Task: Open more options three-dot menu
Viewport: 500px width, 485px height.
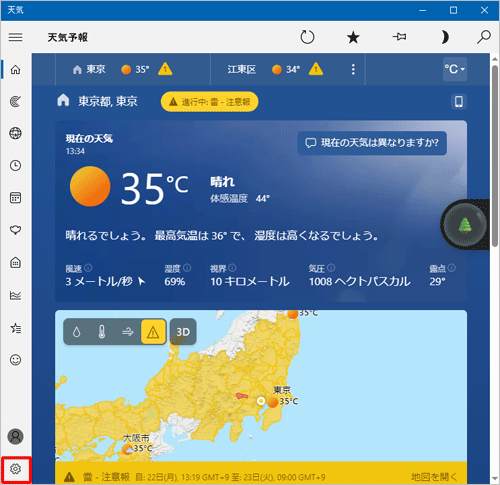Action: click(353, 69)
